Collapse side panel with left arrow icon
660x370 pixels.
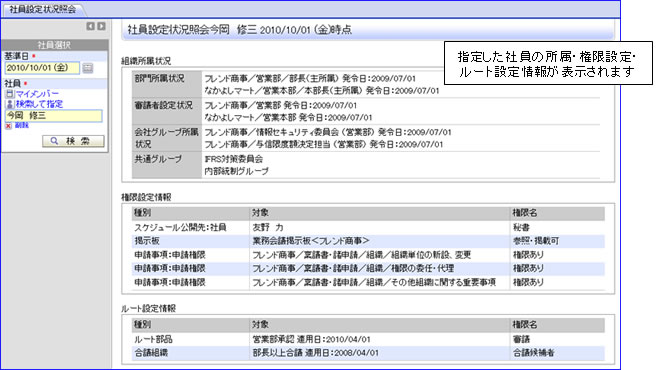pos(90,26)
